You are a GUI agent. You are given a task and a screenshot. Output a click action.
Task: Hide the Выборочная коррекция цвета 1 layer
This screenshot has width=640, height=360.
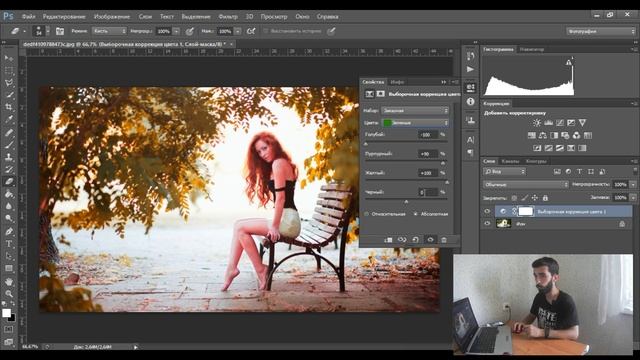[x=487, y=211]
